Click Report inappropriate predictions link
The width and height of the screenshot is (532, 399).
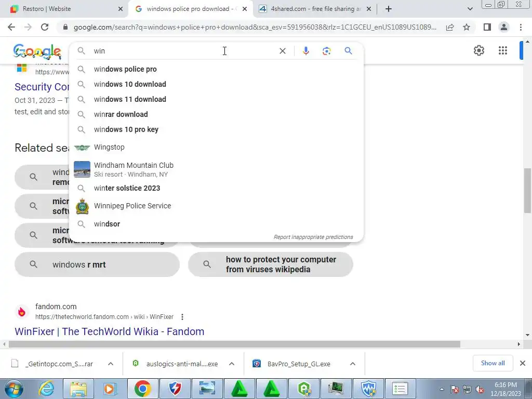(313, 237)
